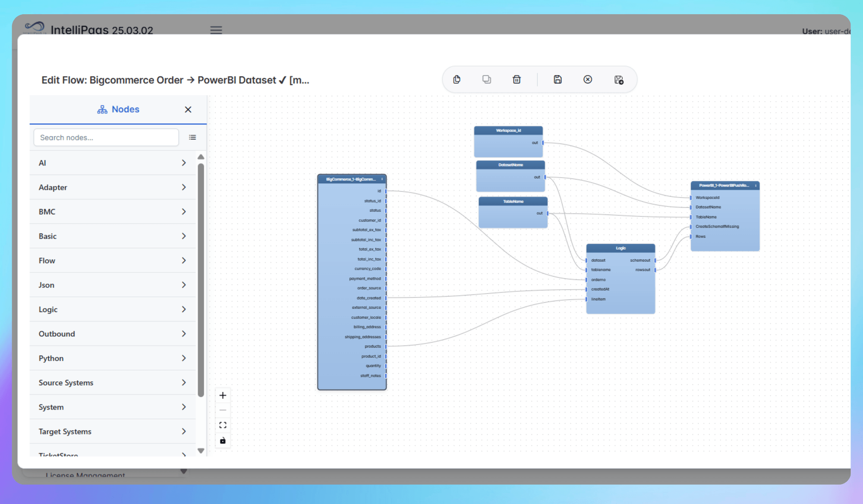Open the hamburger menu at the top

click(216, 30)
